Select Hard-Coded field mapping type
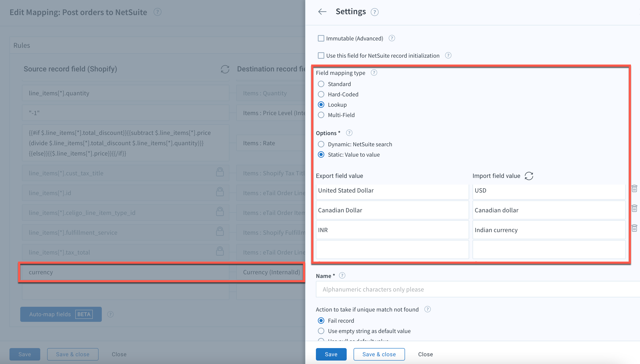Screen dimensions: 640x364 point(321,94)
